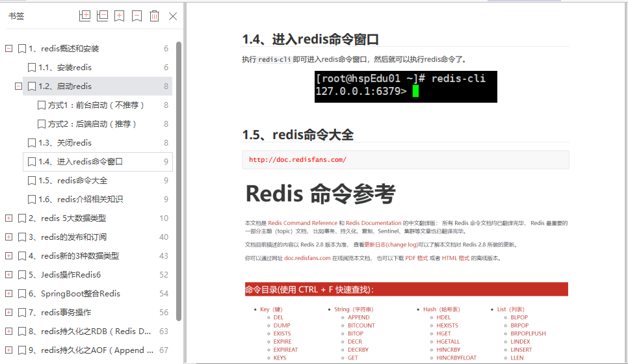Click the trash delete bookmark icon
The height and width of the screenshot is (364, 628).
[x=154, y=16]
